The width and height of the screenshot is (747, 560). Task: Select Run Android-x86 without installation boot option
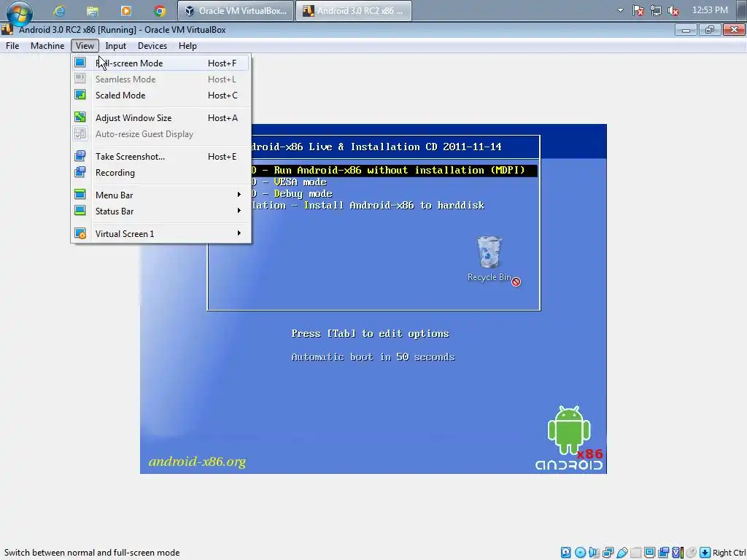click(x=395, y=170)
